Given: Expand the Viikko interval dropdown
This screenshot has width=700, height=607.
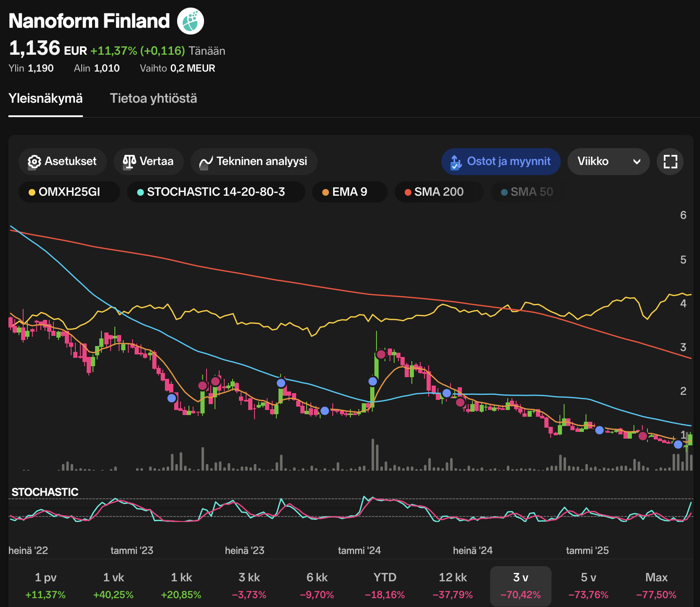Looking at the screenshot, I should click(609, 162).
